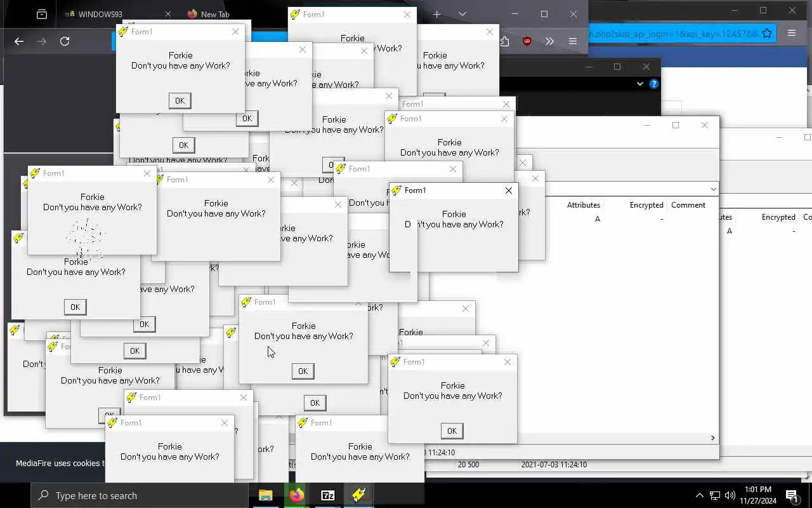Switch to the New Tab tab
Viewport: 812px width, 508px height.
tap(215, 14)
